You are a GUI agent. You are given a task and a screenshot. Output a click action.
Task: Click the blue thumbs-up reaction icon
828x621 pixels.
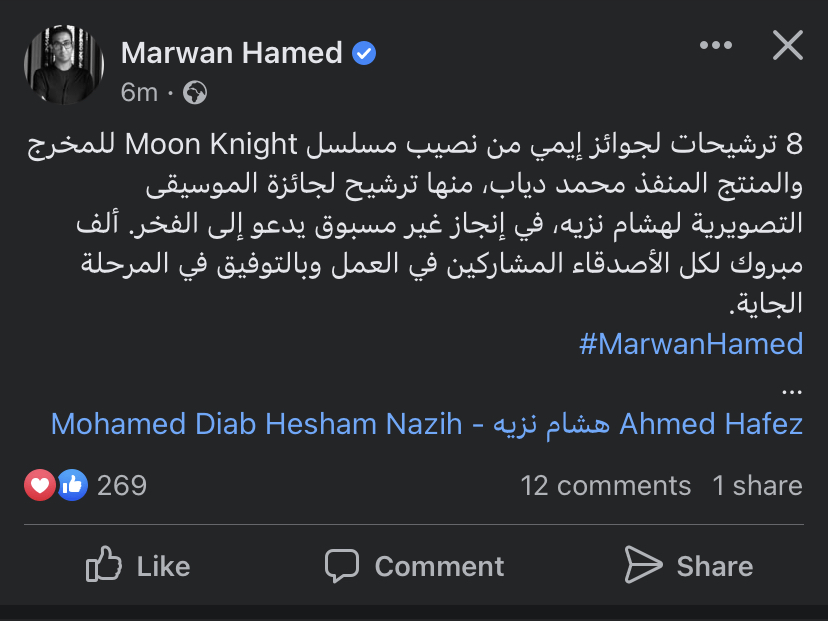[x=72, y=486]
